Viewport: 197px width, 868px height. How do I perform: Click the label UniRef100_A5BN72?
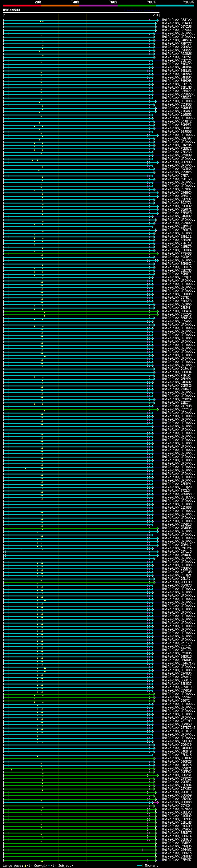coord(177,149)
